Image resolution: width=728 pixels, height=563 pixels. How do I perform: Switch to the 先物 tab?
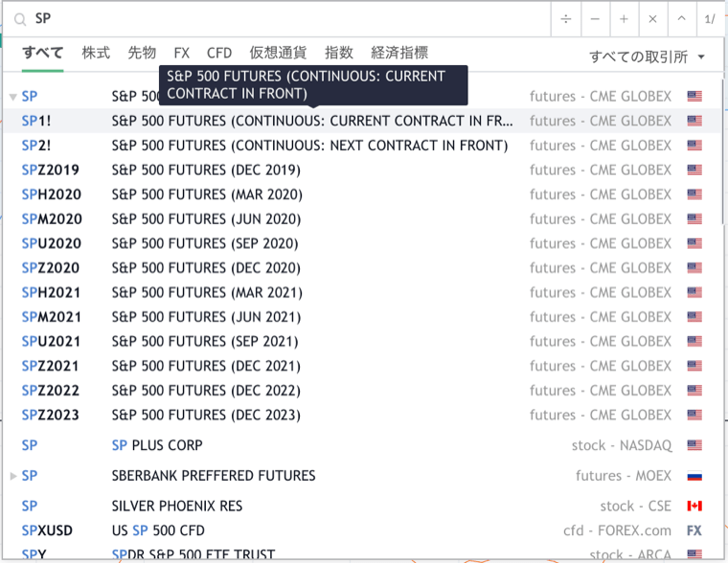(142, 53)
